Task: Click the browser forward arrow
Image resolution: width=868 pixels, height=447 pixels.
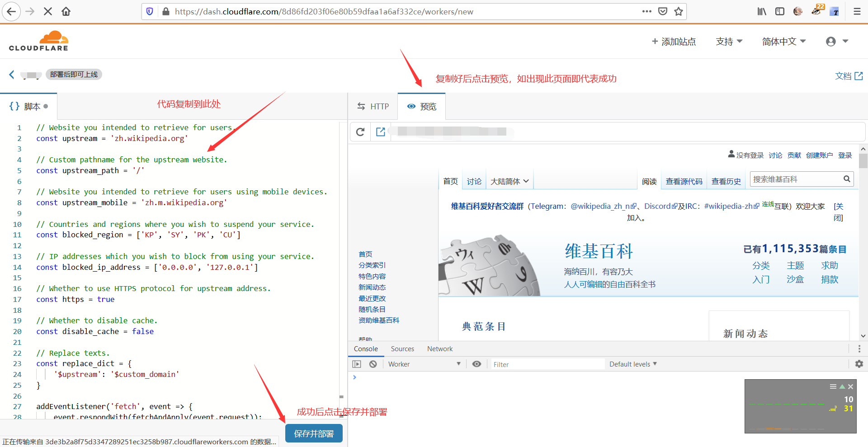Action: [30, 11]
